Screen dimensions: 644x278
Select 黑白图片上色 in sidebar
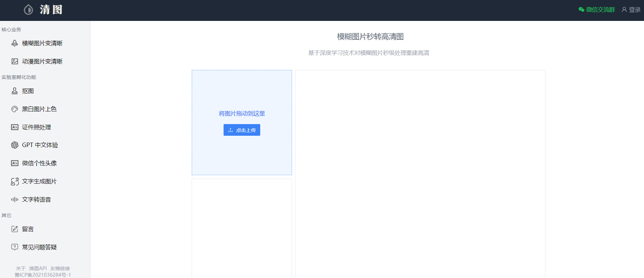click(39, 109)
